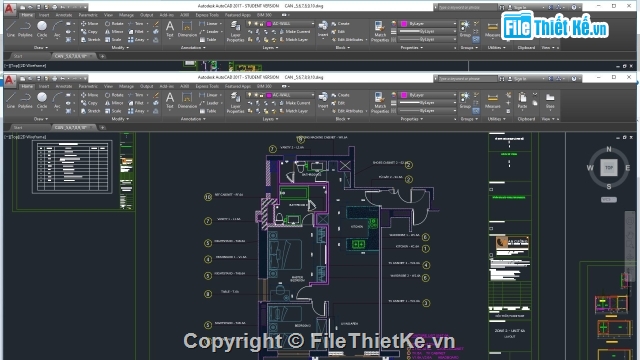Activate Move command in lower window
The image size is (640, 360).
click(89, 95)
